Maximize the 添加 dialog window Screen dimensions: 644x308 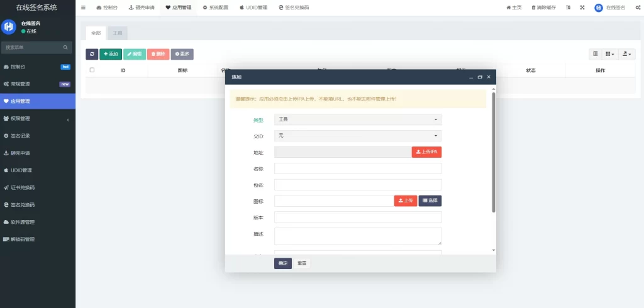(x=480, y=77)
